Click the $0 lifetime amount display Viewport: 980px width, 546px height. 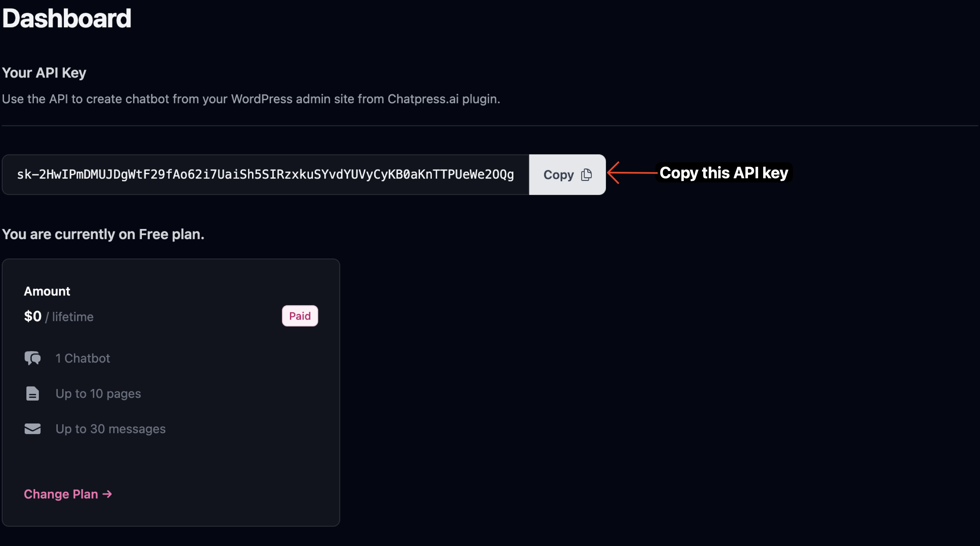58,316
